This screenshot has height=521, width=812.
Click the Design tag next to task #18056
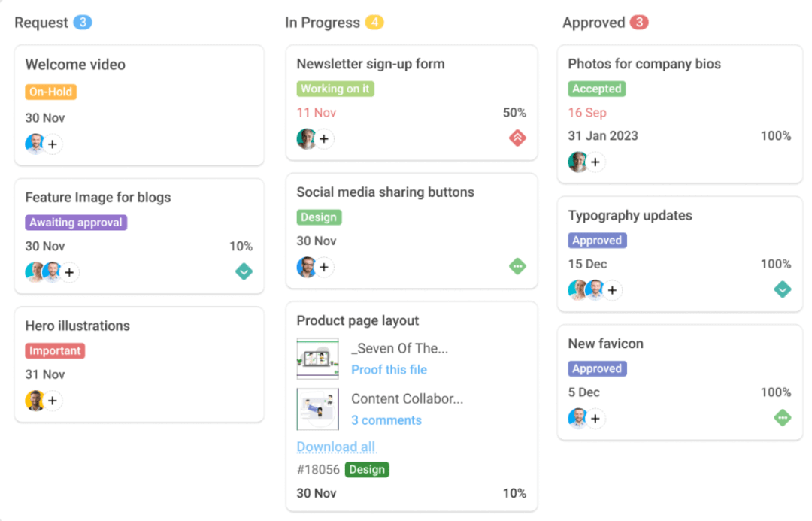pos(367,469)
